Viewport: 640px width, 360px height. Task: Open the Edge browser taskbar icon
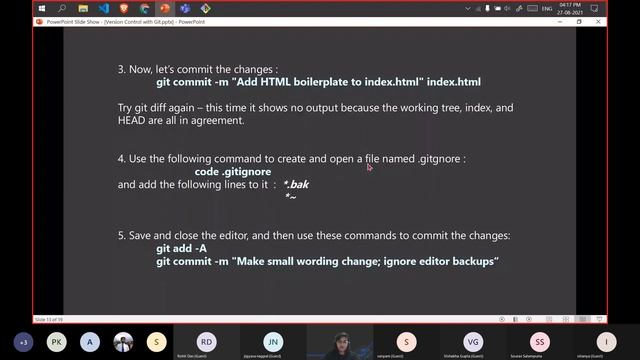[144, 8]
